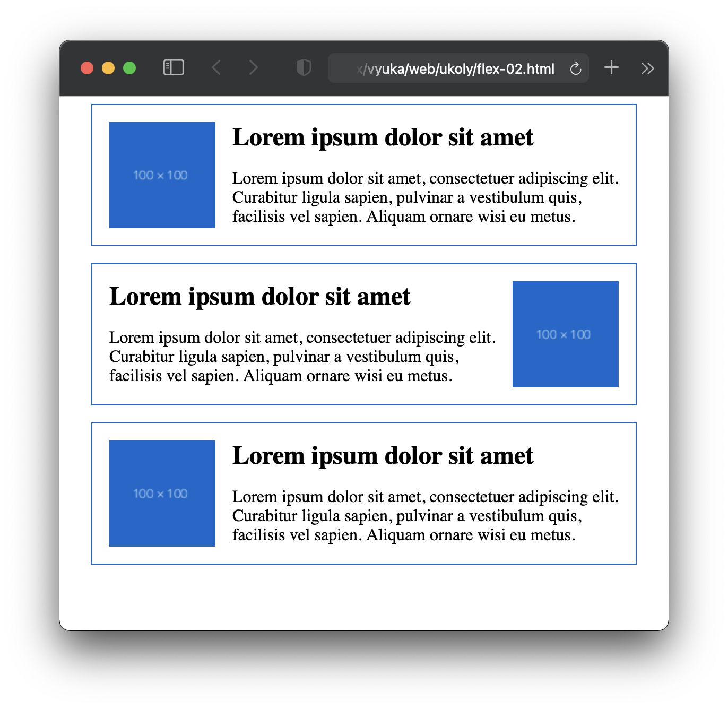Minimize the window with the yellow button
728x709 pixels.
click(108, 68)
